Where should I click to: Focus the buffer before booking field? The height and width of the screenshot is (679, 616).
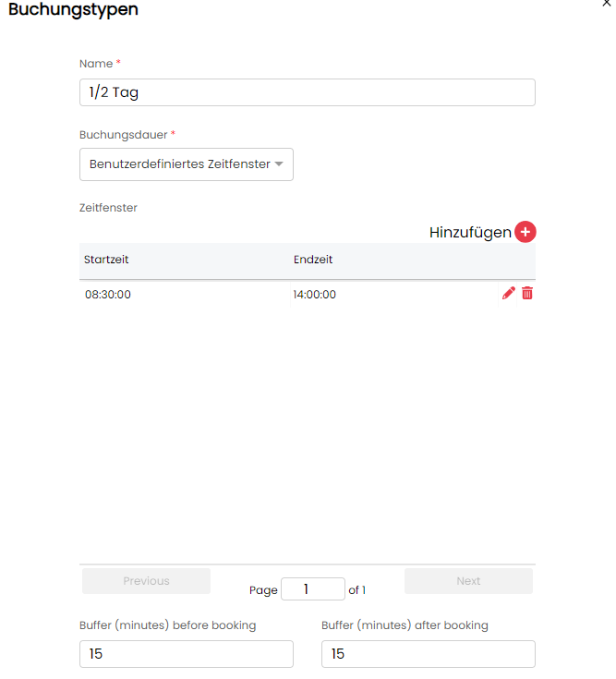[186, 654]
